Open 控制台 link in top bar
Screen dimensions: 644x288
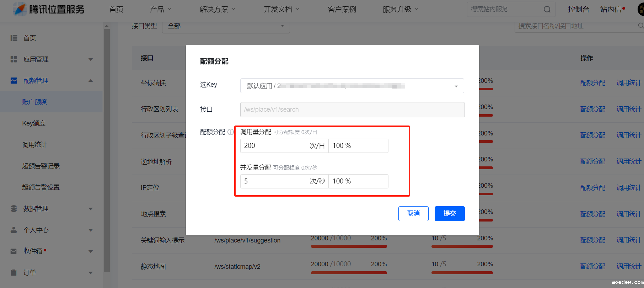point(578,9)
